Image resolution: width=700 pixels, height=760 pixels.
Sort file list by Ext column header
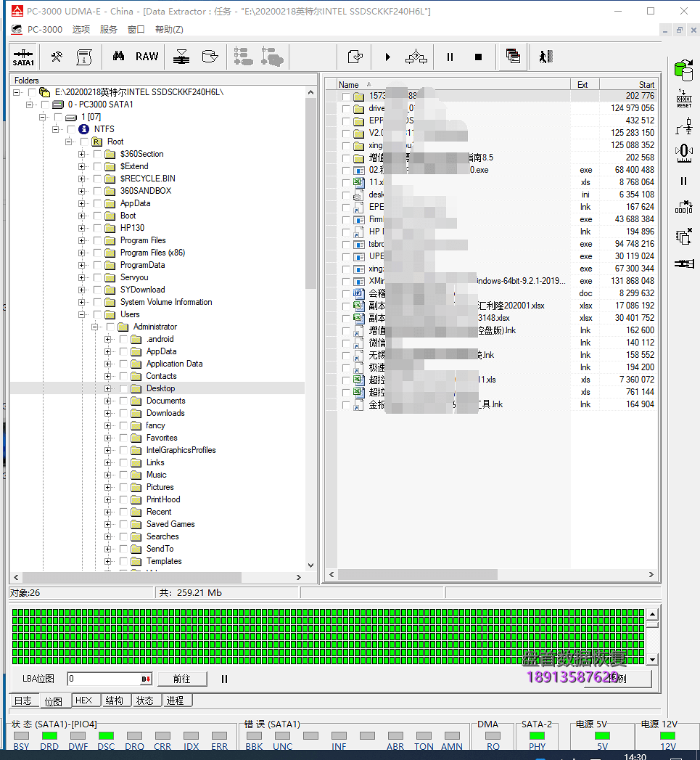585,85
